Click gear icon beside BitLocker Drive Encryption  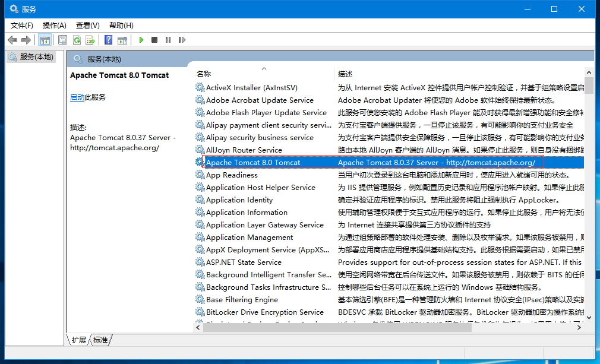click(200, 312)
